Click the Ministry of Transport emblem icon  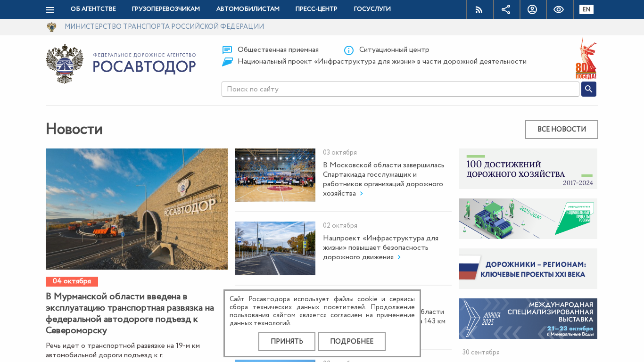tap(51, 27)
